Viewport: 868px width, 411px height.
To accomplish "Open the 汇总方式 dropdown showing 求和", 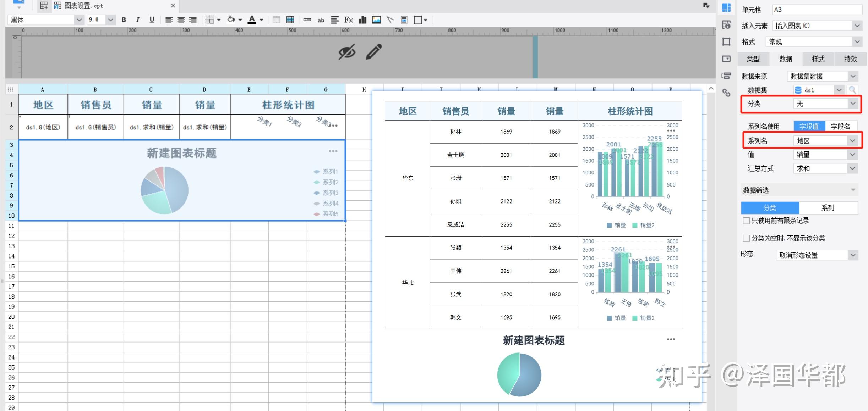I will tap(825, 168).
